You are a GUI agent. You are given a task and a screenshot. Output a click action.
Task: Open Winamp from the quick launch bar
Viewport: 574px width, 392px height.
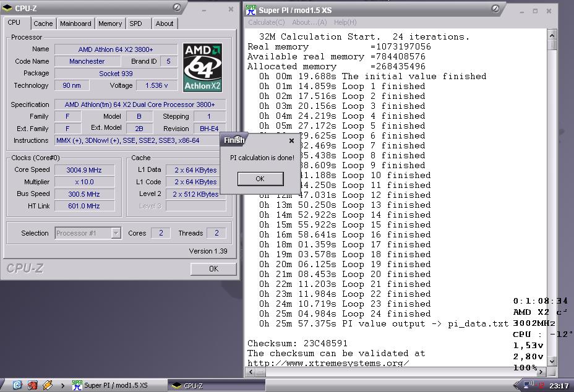(x=48, y=385)
